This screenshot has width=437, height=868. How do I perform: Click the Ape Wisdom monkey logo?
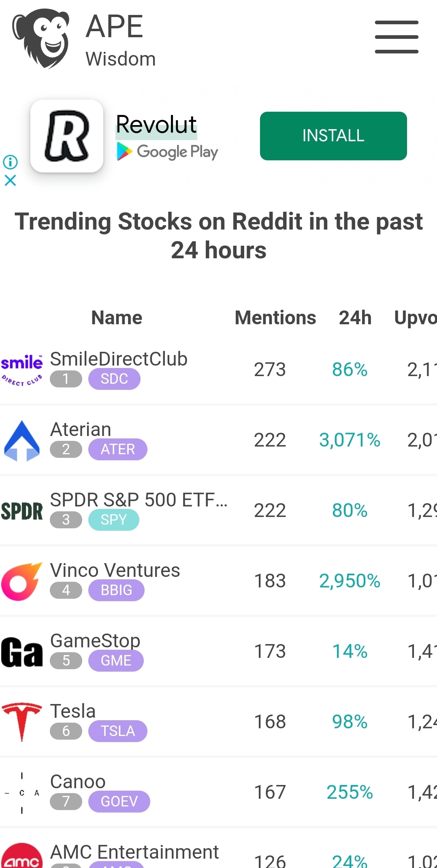(x=41, y=38)
